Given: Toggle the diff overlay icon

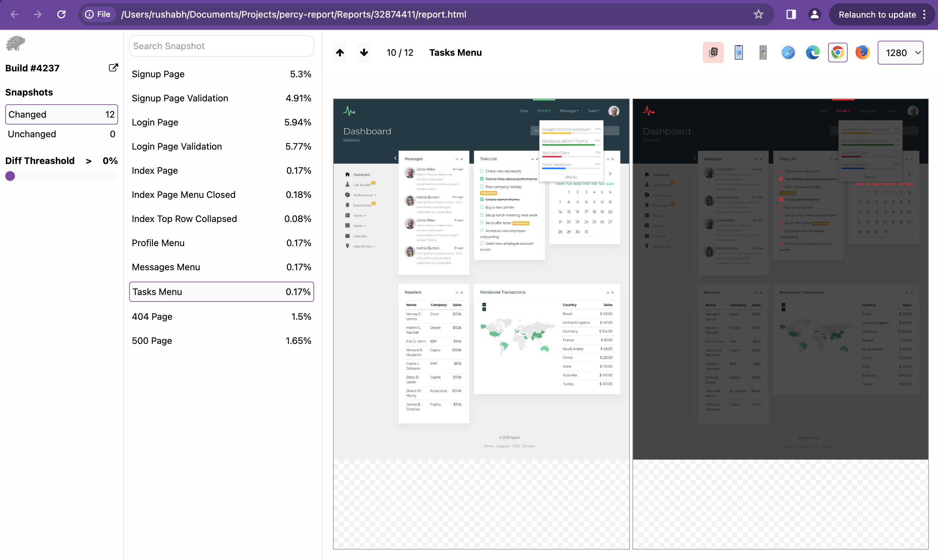Looking at the screenshot, I should [713, 52].
